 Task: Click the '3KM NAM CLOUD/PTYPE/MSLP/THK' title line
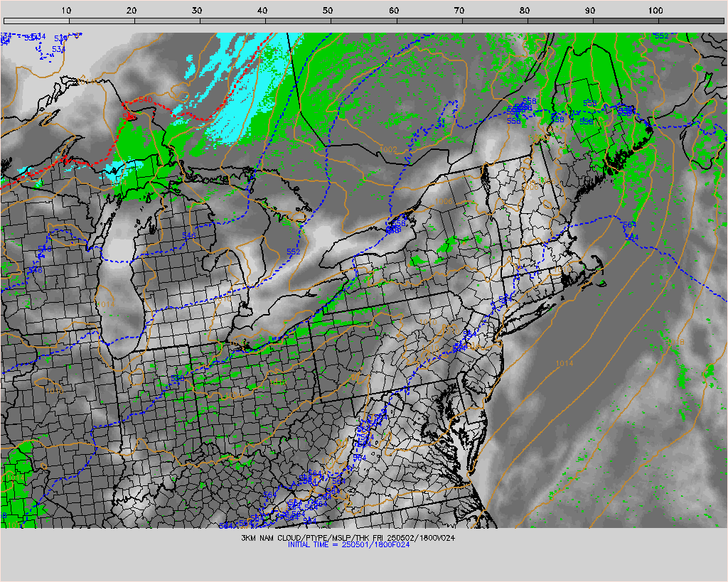tap(348, 538)
